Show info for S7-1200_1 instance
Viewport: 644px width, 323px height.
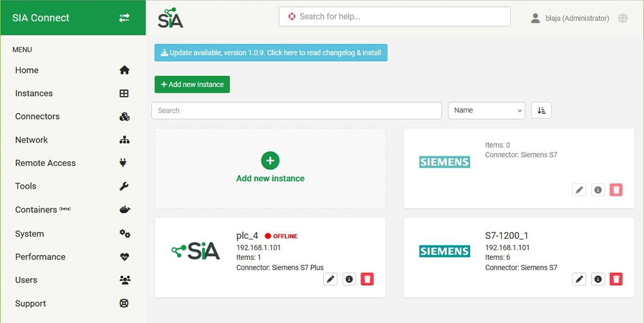pos(598,279)
